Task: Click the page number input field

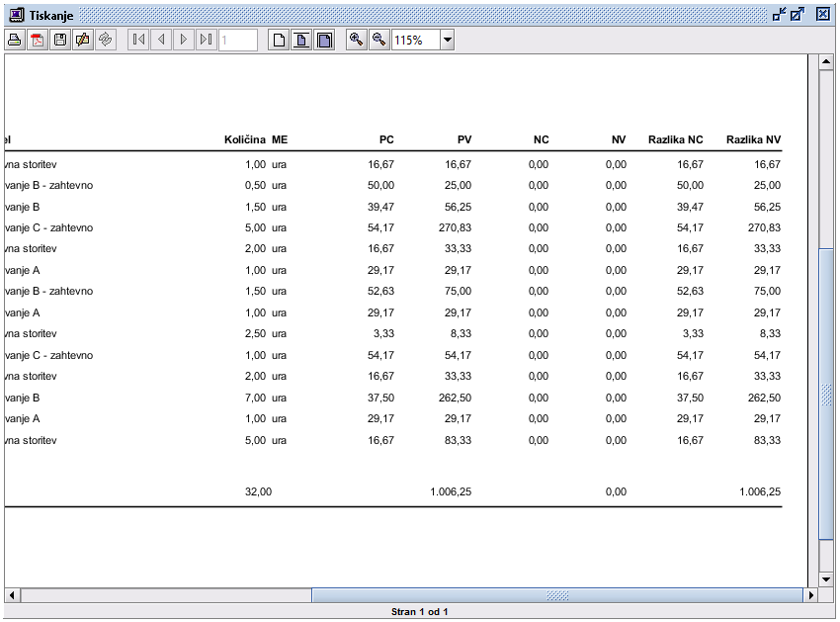Action: click(x=238, y=40)
